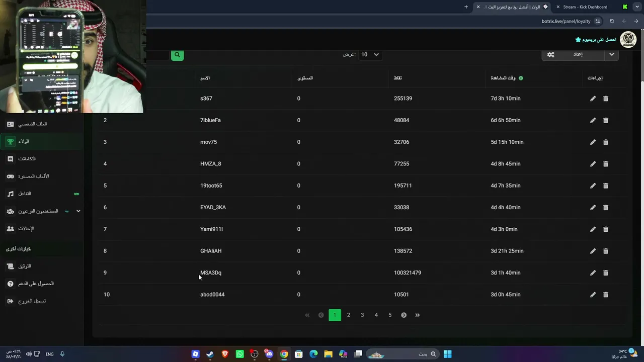Click the Windows Start button
This screenshot has height=362, width=644.
(447, 354)
